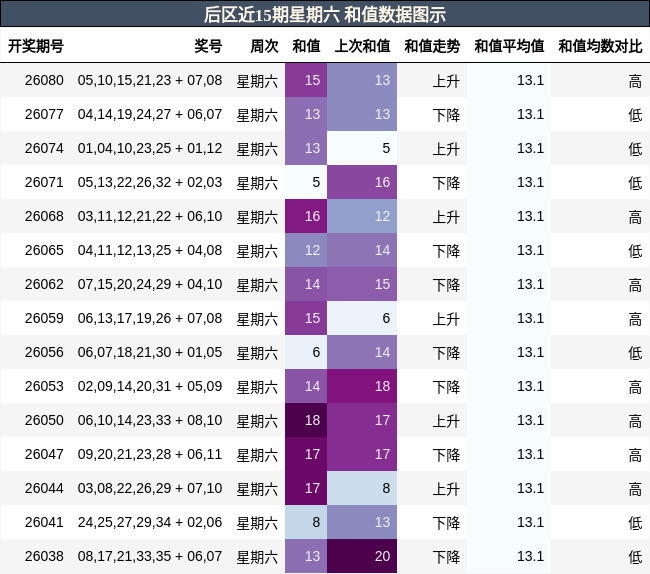Screen dimensions: 650x574
Task: Click numbers 01,04,10,23,25 + 01,12
Action: point(150,148)
